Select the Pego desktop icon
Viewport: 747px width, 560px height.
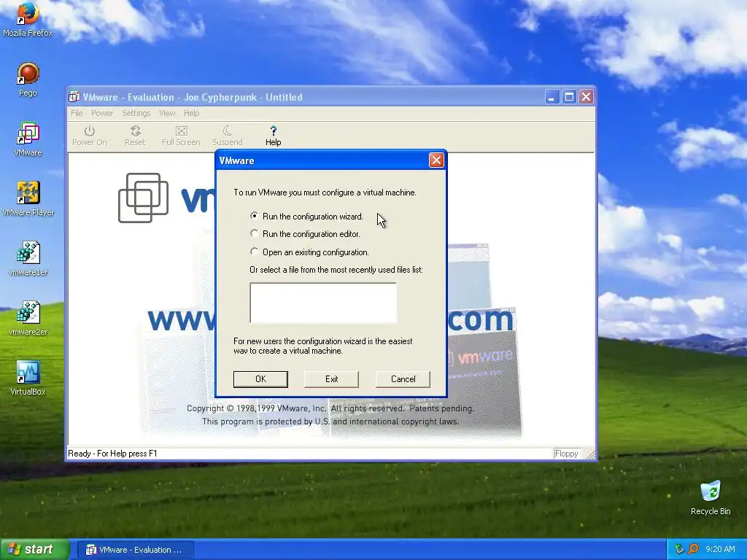28,79
